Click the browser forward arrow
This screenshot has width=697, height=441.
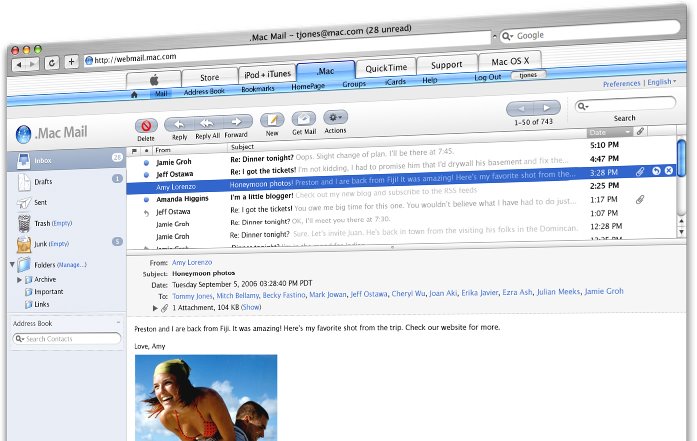click(33, 64)
